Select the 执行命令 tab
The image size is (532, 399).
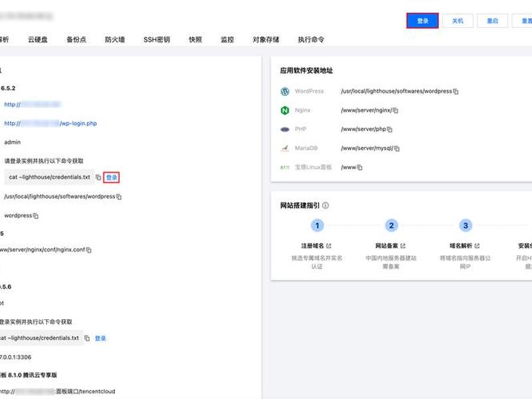[x=311, y=40]
